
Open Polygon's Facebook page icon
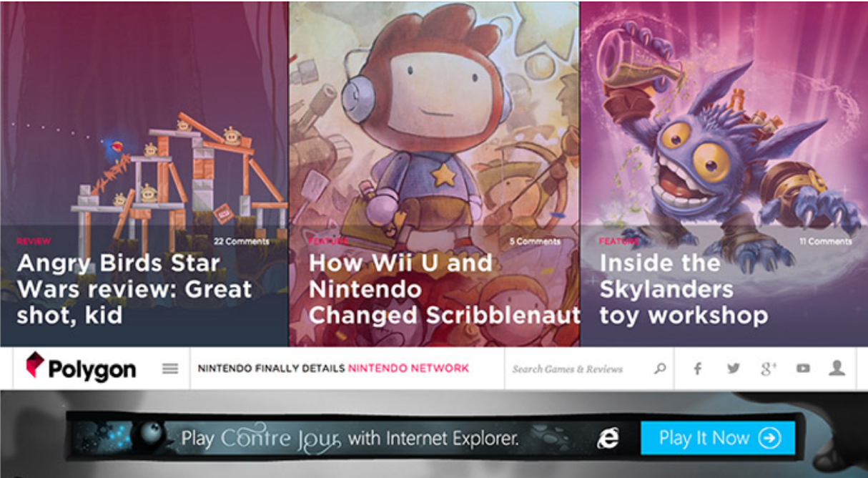698,369
